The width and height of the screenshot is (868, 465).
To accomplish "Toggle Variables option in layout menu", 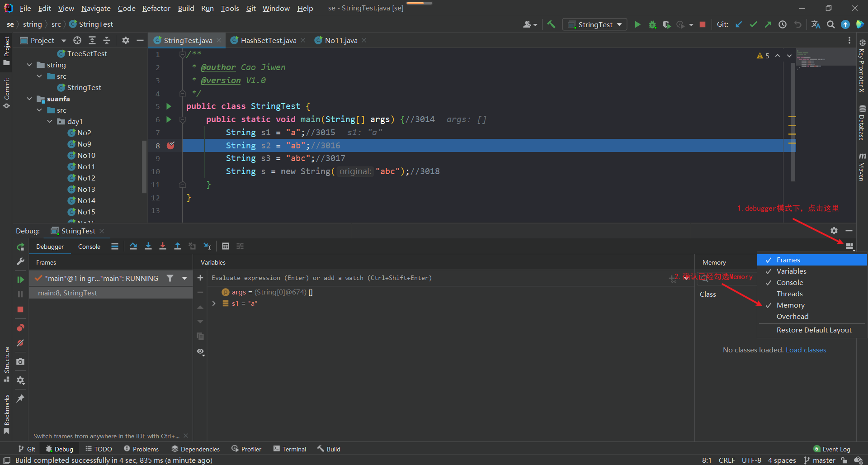I will 812,271.
